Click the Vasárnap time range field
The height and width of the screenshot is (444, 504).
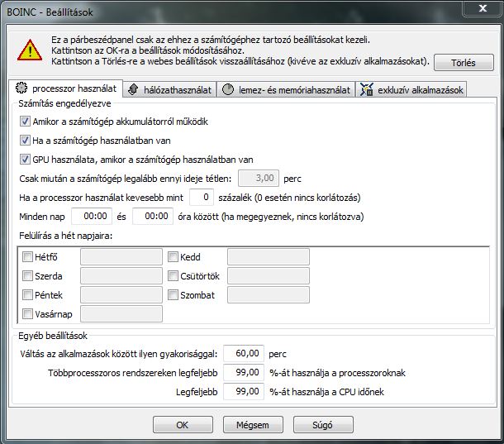coord(121,313)
